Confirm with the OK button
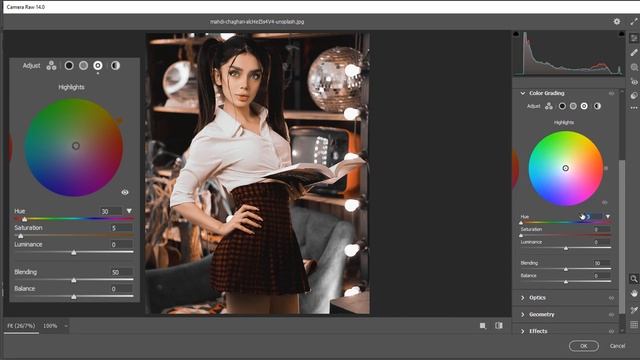The image size is (640, 360). click(584, 346)
